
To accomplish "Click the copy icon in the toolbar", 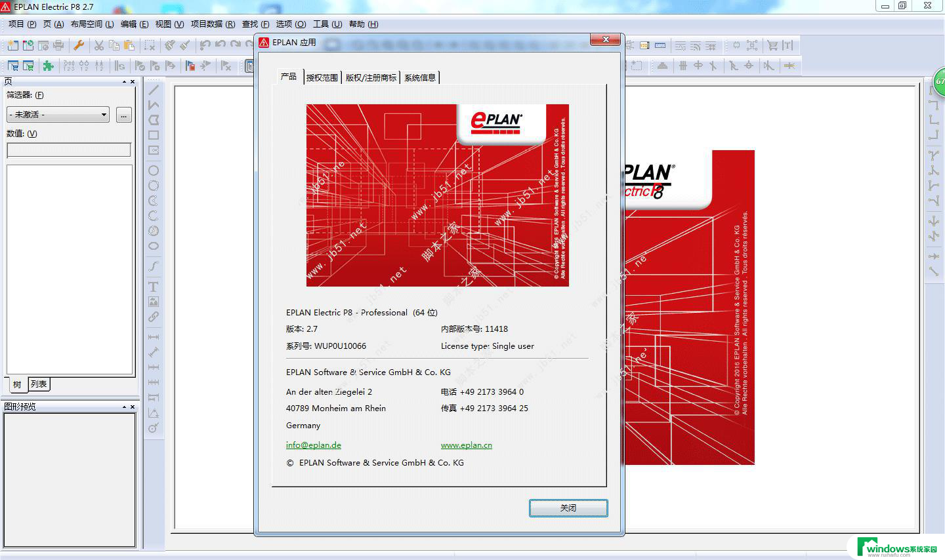I will [x=114, y=45].
